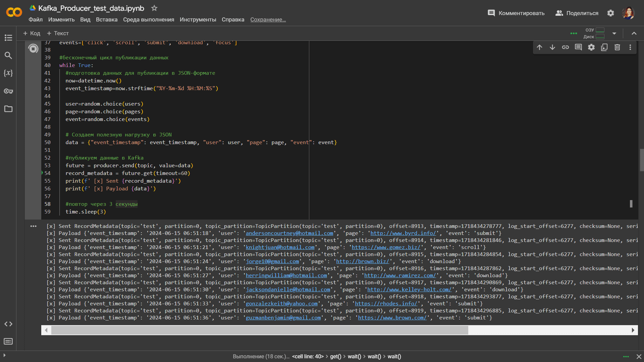Image resolution: width=644 pixels, height=362 pixels.
Task: Click the output scroll right arrow
Action: (x=633, y=330)
